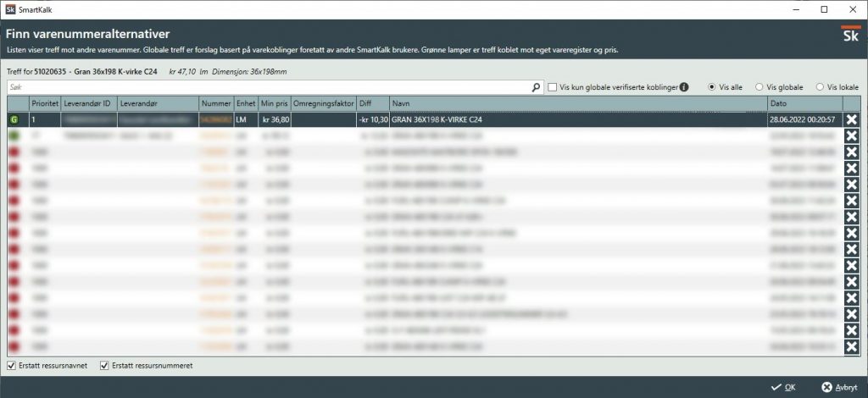Click the X button on the last row
The height and width of the screenshot is (398, 868).
[851, 348]
